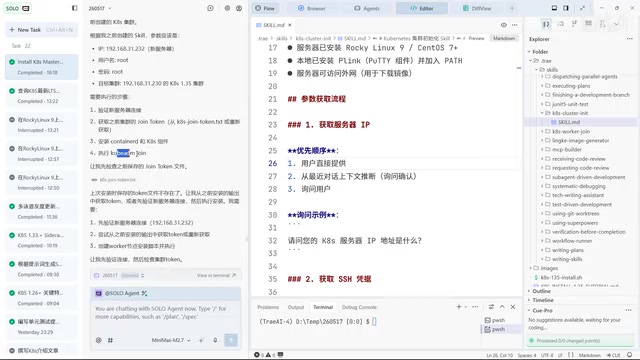Open the task completed at 10:19
The image size is (640, 360).
tap(41, 240)
